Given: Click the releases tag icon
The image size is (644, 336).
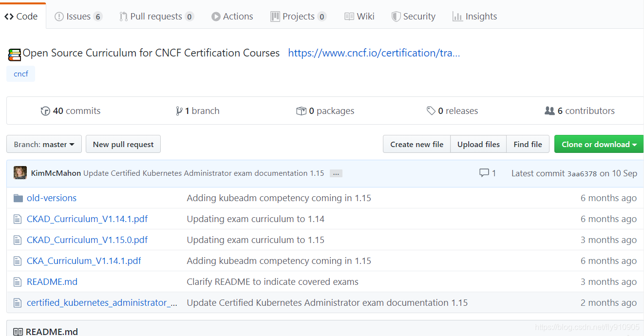Looking at the screenshot, I should pyautogui.click(x=431, y=111).
